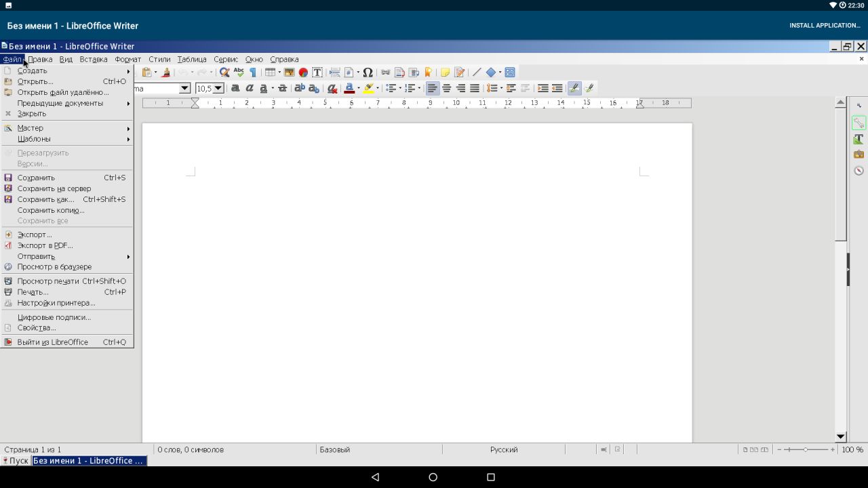The height and width of the screenshot is (488, 868).
Task: Click INSTALL APPLICATION... button
Action: 825,26
